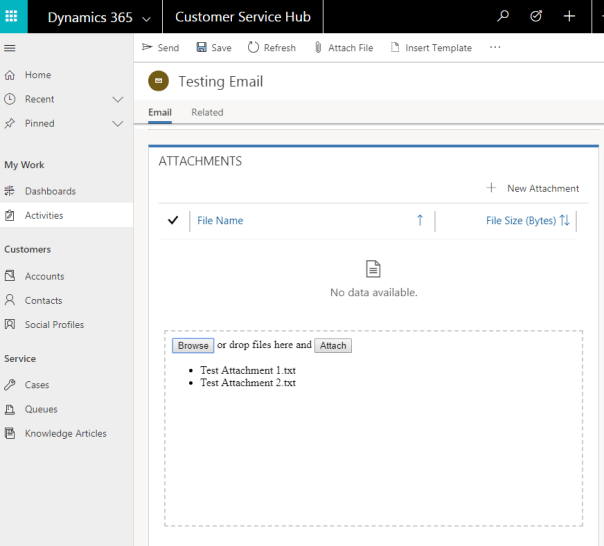604x546 pixels.
Task: Expand the Pinned items chevron
Action: tap(117, 124)
